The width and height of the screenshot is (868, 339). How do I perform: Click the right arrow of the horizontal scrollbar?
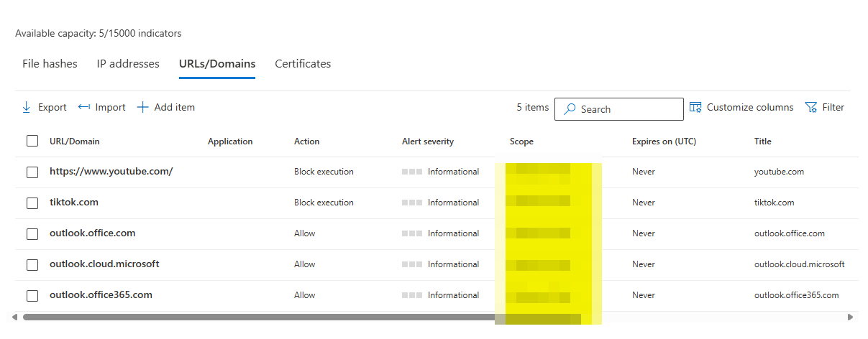pos(850,317)
